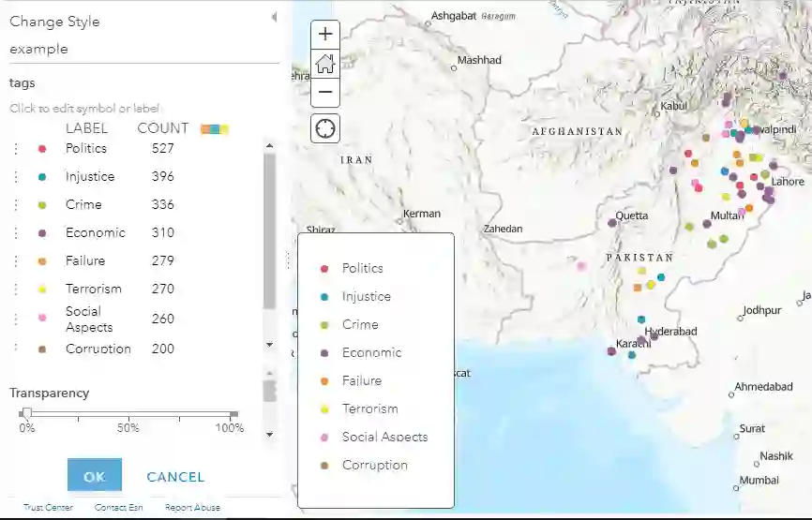Click the purple point marker at Quetta
The image size is (812, 520).
(x=612, y=223)
